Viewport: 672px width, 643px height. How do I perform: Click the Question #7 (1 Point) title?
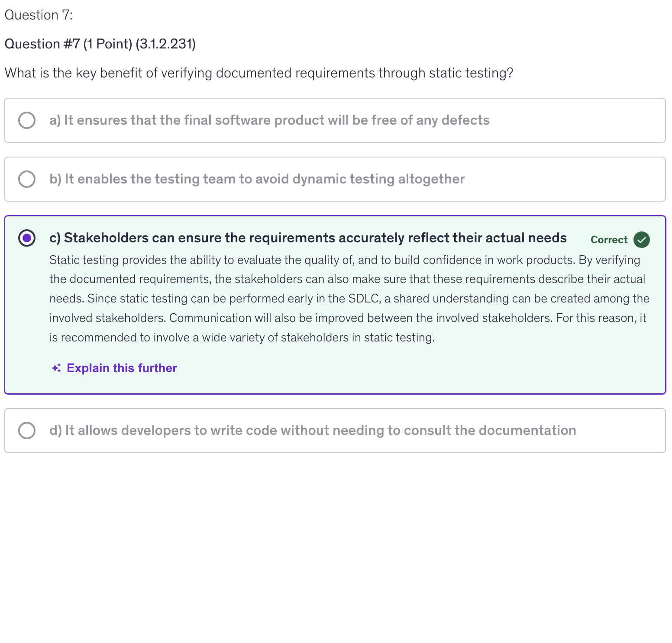100,44
